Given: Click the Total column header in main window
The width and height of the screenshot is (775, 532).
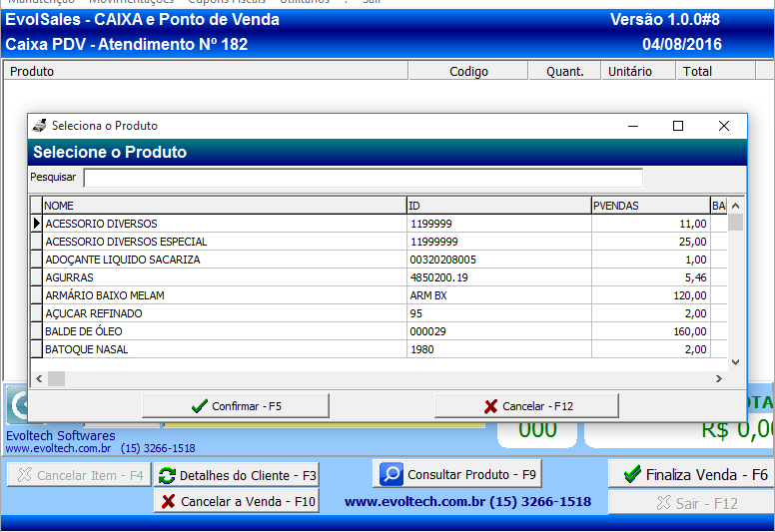Looking at the screenshot, I should point(715,71).
